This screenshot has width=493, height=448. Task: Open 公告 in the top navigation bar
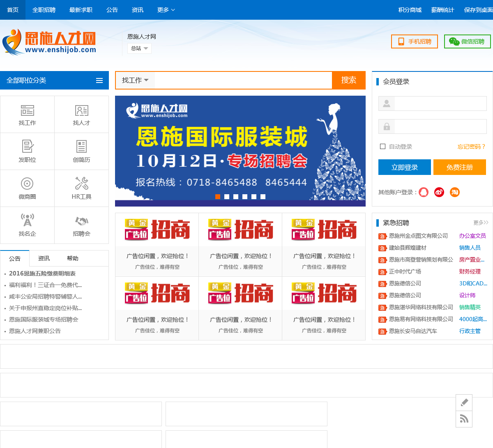[112, 10]
